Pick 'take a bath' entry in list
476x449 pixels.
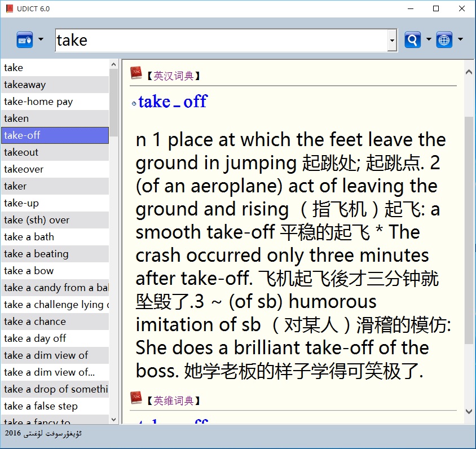pyautogui.click(x=29, y=237)
